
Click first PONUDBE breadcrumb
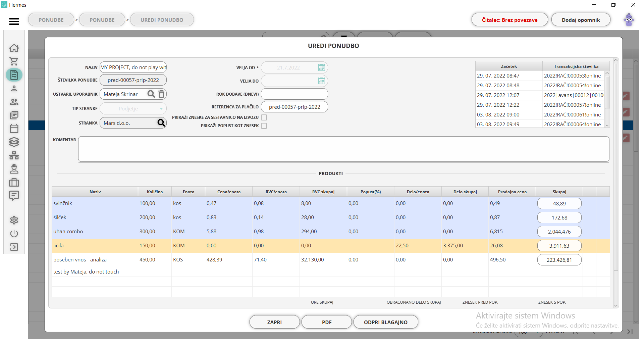(x=51, y=20)
